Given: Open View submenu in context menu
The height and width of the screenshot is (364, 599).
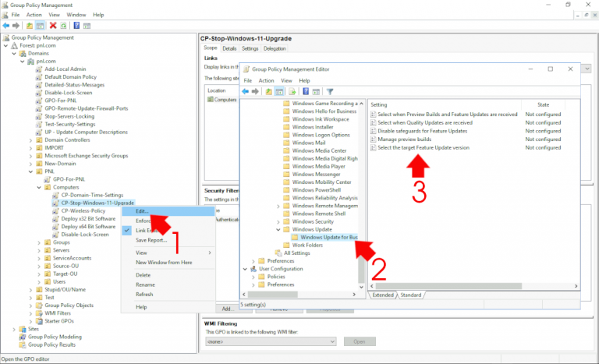Looking at the screenshot, I should pos(168,253).
